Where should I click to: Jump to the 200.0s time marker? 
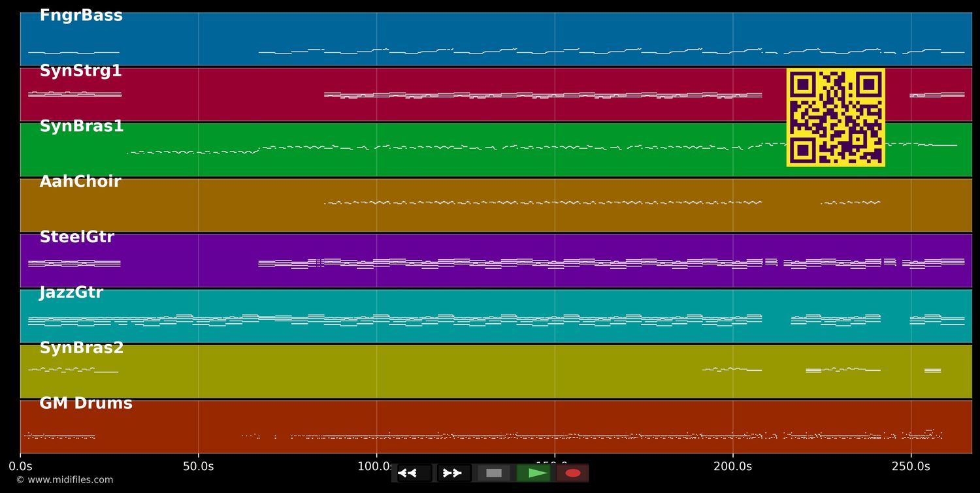(732, 466)
